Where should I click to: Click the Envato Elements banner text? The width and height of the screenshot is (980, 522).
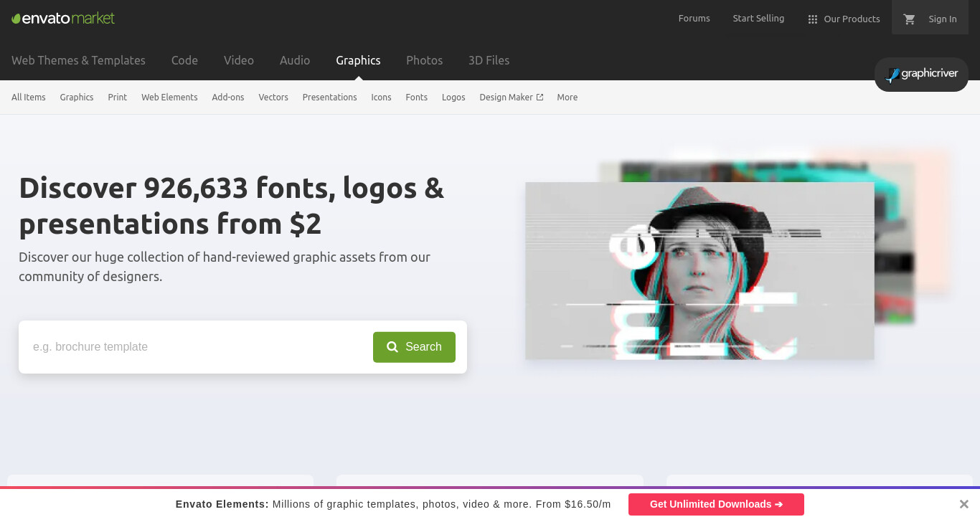393,504
